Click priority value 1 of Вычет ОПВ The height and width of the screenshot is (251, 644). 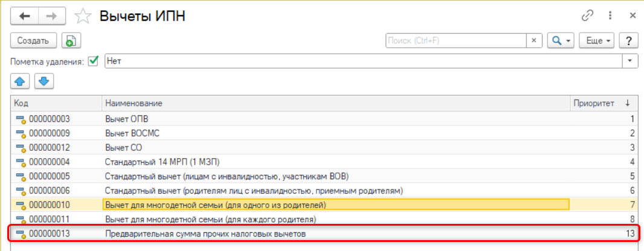(x=633, y=119)
